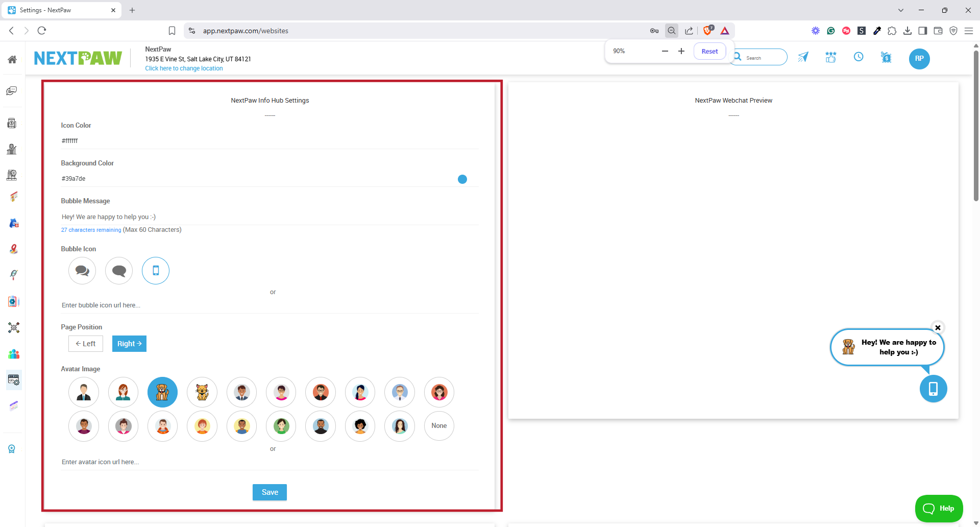
Task: Open the award ribbon sidebar icon
Action: 12,449
